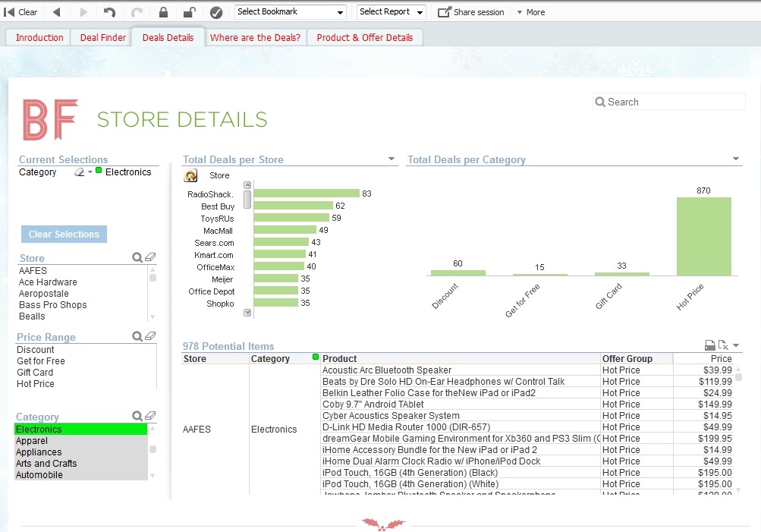Click the down arrow of the store chart scrollbar

247,313
